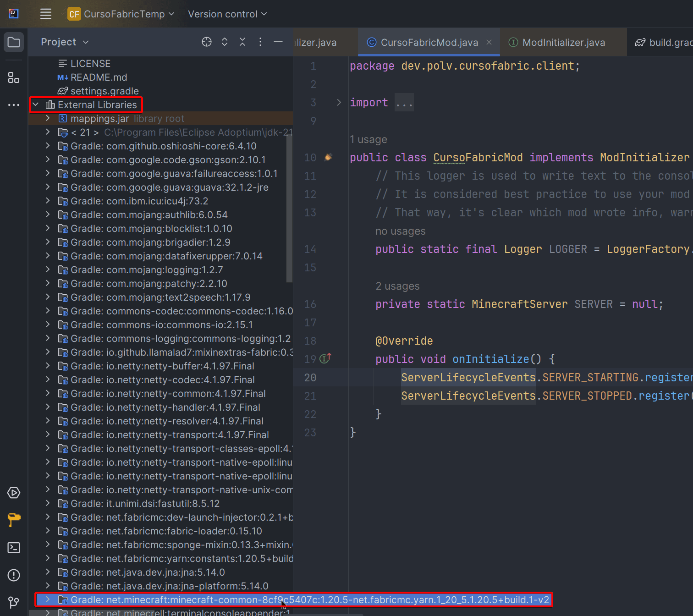The height and width of the screenshot is (616, 693).
Task: Expand the JDK 21 library node
Action: 48,132
